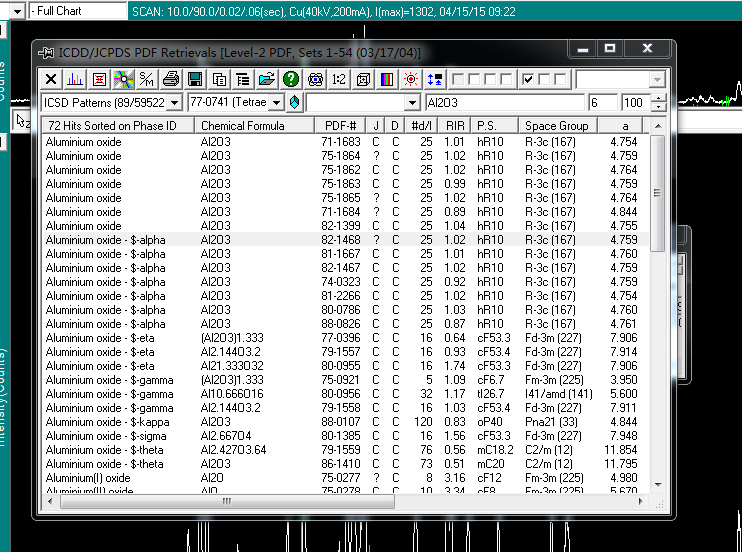Expand the 77-0741 (Tetrae dropdown
742x552 pixels.
click(x=277, y=103)
